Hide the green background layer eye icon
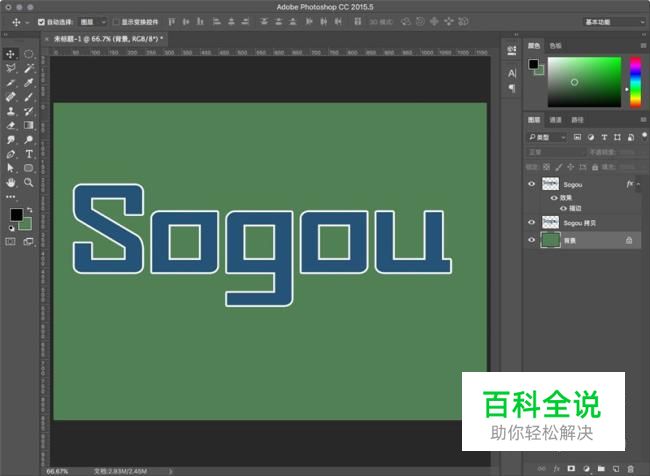Screen dimensions: 650x476 pos(531,240)
